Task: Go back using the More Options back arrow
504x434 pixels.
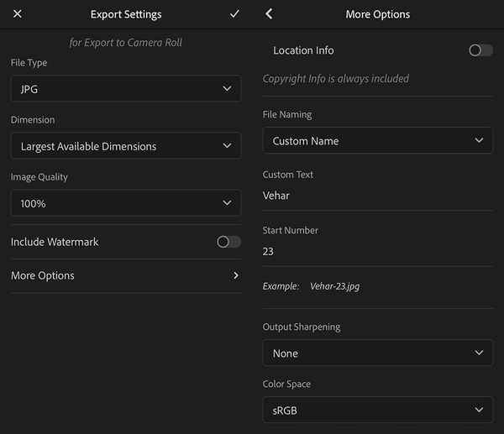Action: pos(269,13)
